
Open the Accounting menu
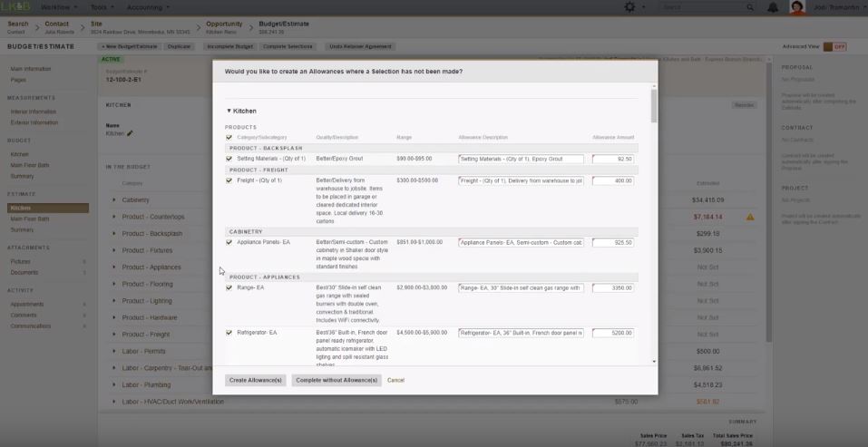click(x=147, y=7)
